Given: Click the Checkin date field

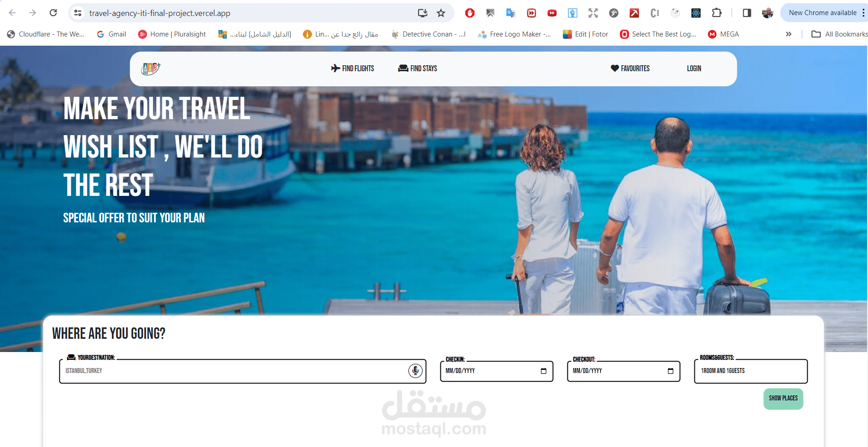Looking at the screenshot, I should click(497, 371).
